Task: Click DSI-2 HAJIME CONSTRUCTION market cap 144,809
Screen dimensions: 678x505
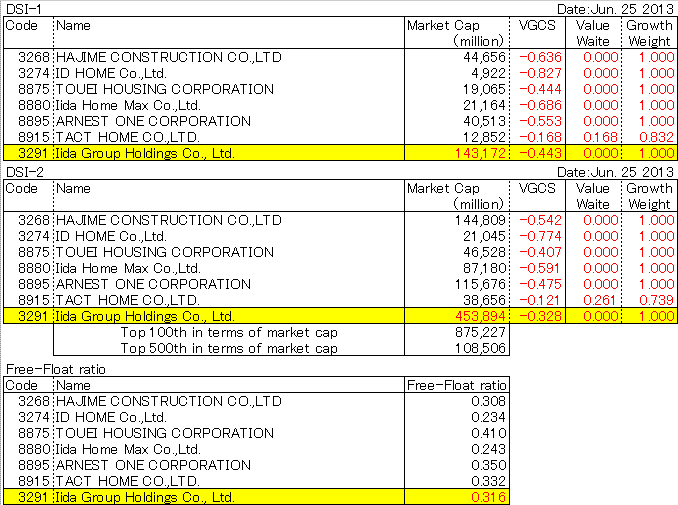Action: [480, 220]
